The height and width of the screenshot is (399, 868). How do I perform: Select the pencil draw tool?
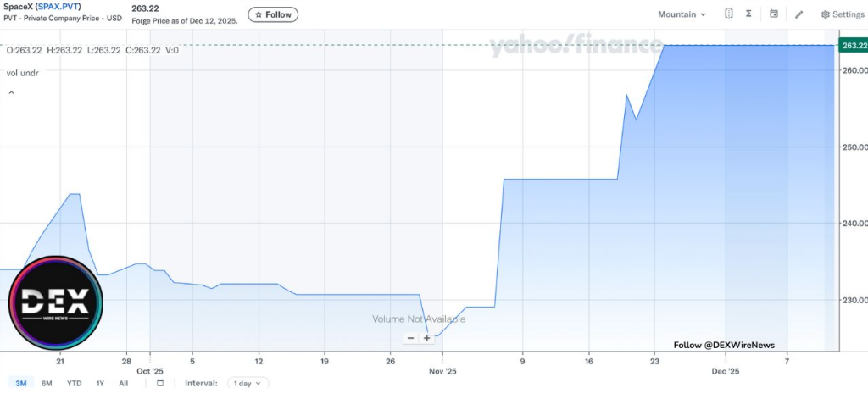(x=798, y=14)
